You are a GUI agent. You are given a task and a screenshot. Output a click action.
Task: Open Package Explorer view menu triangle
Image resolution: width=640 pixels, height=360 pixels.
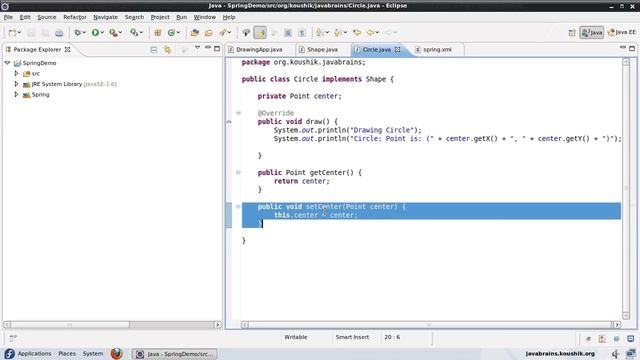click(x=197, y=48)
